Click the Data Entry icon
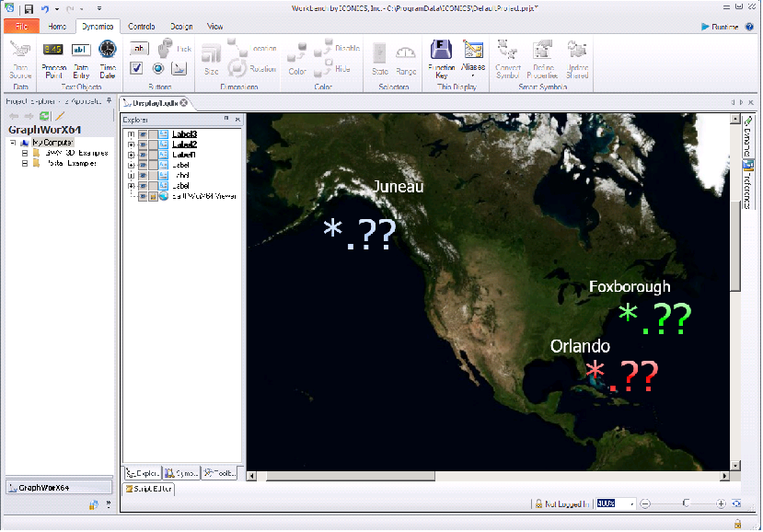The height and width of the screenshot is (532, 763). [x=80, y=57]
